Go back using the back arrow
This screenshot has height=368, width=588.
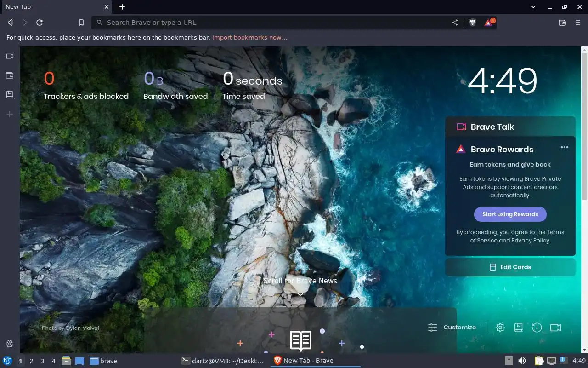(10, 23)
